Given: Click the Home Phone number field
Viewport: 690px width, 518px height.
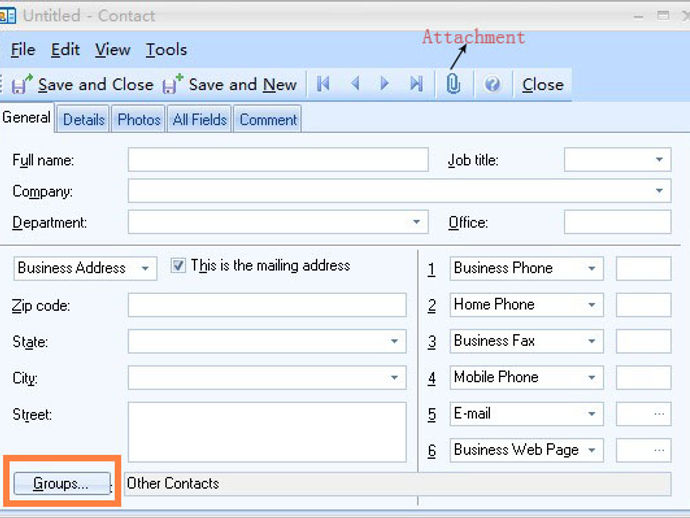Looking at the screenshot, I should (x=643, y=305).
